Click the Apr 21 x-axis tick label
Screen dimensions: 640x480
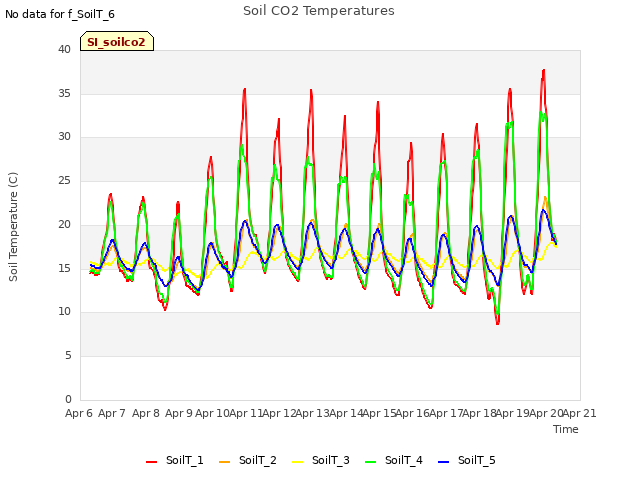click(579, 413)
